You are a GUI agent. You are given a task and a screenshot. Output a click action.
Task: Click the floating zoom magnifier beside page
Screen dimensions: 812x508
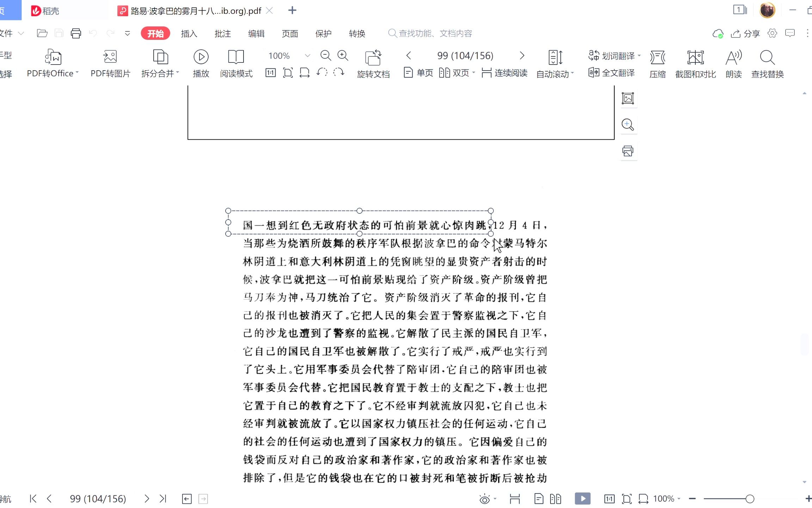coord(628,125)
